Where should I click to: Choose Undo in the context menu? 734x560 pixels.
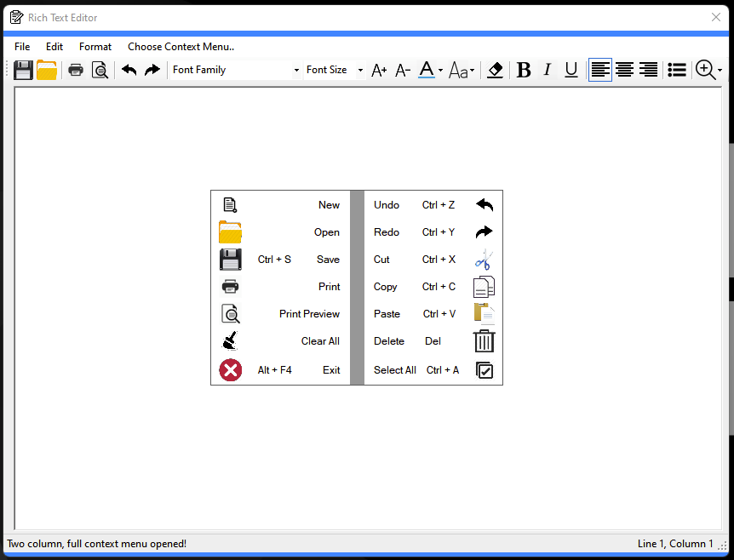coord(433,205)
